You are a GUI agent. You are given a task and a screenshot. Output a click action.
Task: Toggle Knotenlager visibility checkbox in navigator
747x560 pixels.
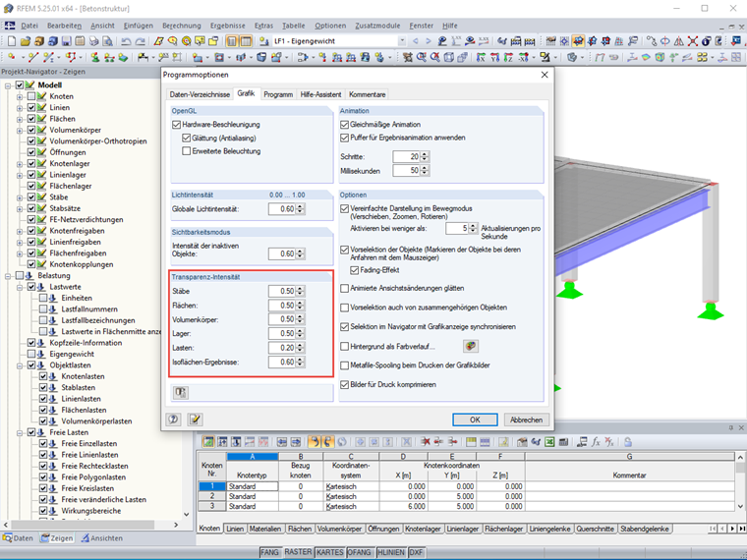coord(31,163)
